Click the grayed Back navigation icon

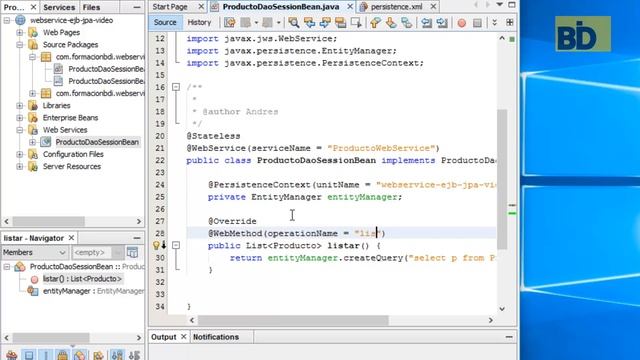(245, 22)
